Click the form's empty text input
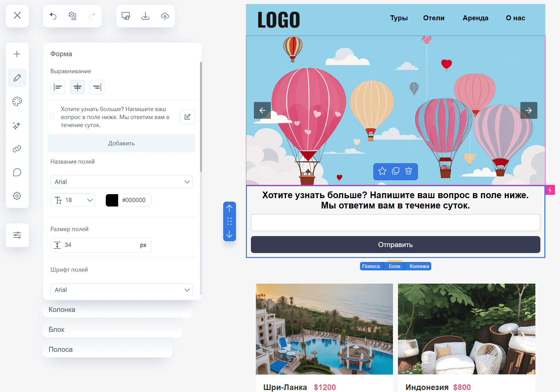This screenshot has height=392, width=560. point(395,223)
